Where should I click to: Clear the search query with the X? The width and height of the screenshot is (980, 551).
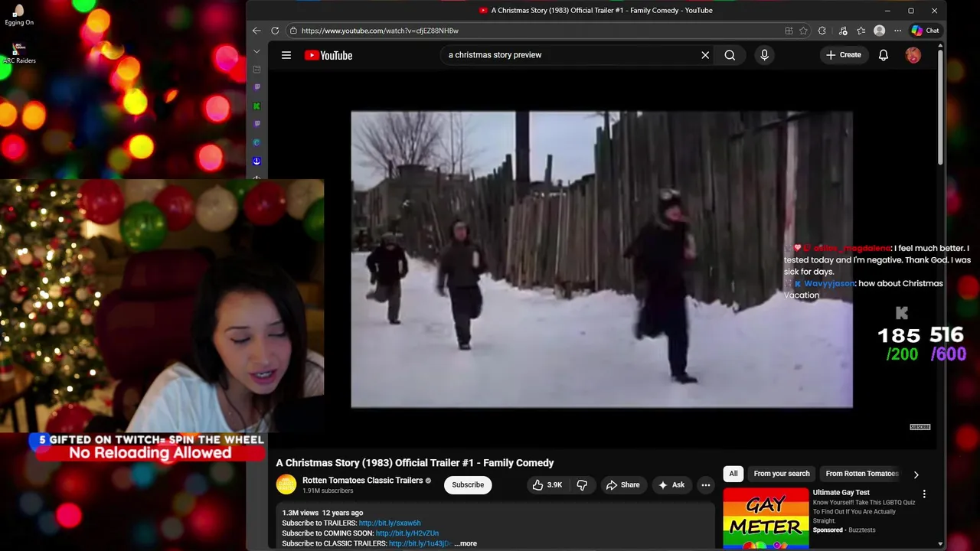(x=705, y=55)
